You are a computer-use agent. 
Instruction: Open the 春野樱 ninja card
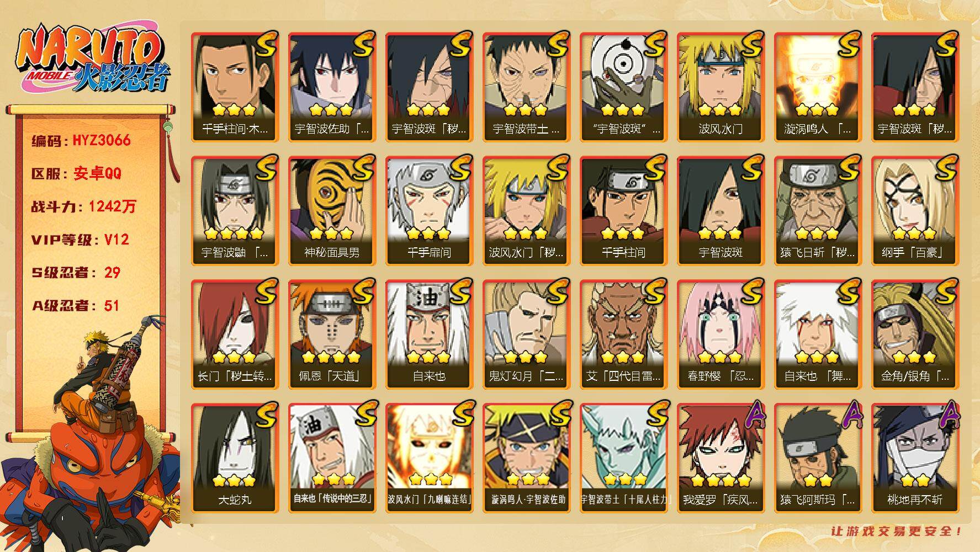pyautogui.click(x=721, y=335)
